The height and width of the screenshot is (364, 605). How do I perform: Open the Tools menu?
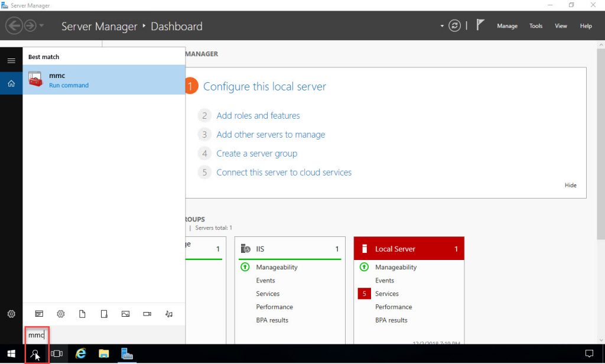(535, 26)
